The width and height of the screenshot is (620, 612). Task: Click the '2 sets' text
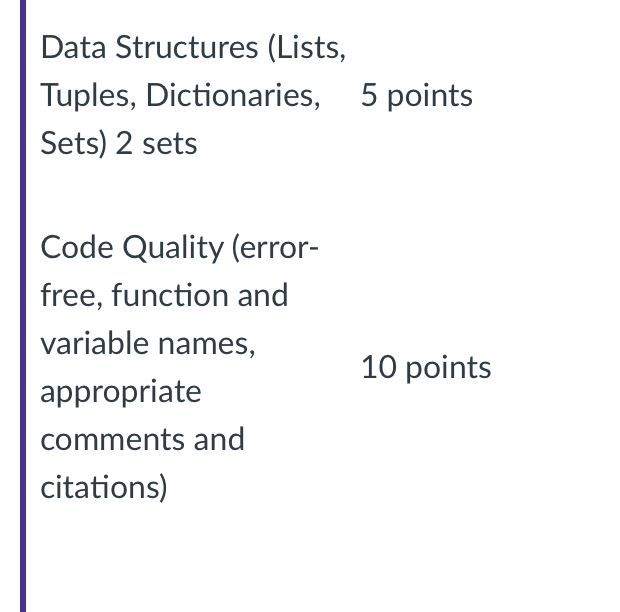coord(156,144)
